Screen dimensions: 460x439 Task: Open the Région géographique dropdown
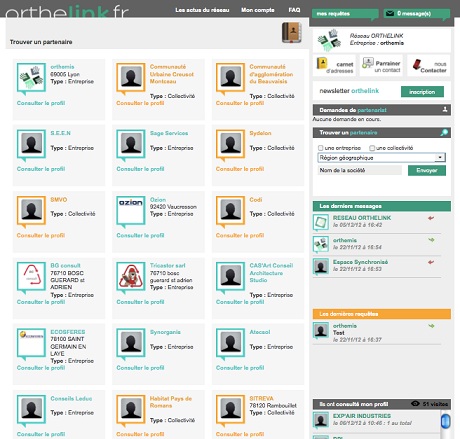coord(382,157)
